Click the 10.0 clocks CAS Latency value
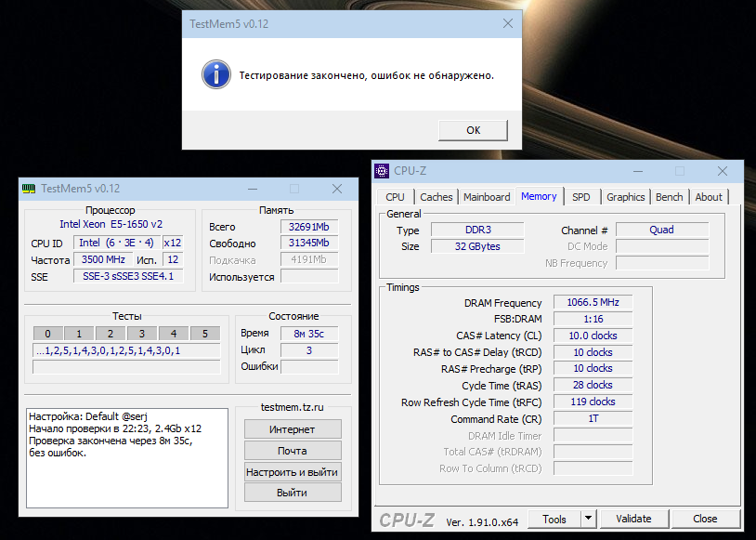Viewport: 756px width, 540px height. click(593, 336)
